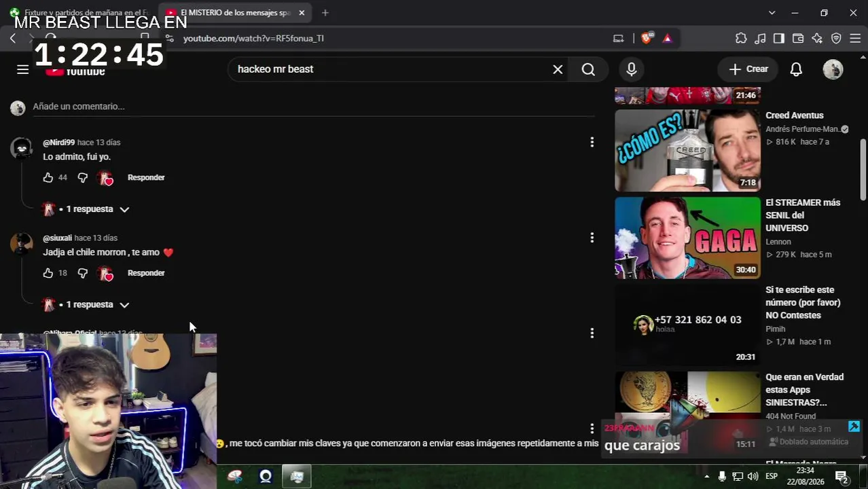Like the comment by @Nirdi99
Viewport: 868px width, 489px height.
click(x=48, y=177)
